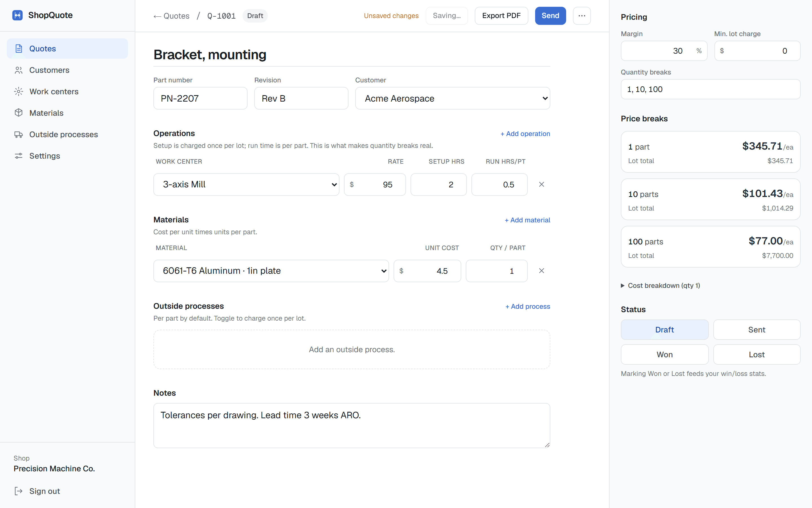812x508 pixels.
Task: Mark quote status as Sent
Action: (x=757, y=330)
